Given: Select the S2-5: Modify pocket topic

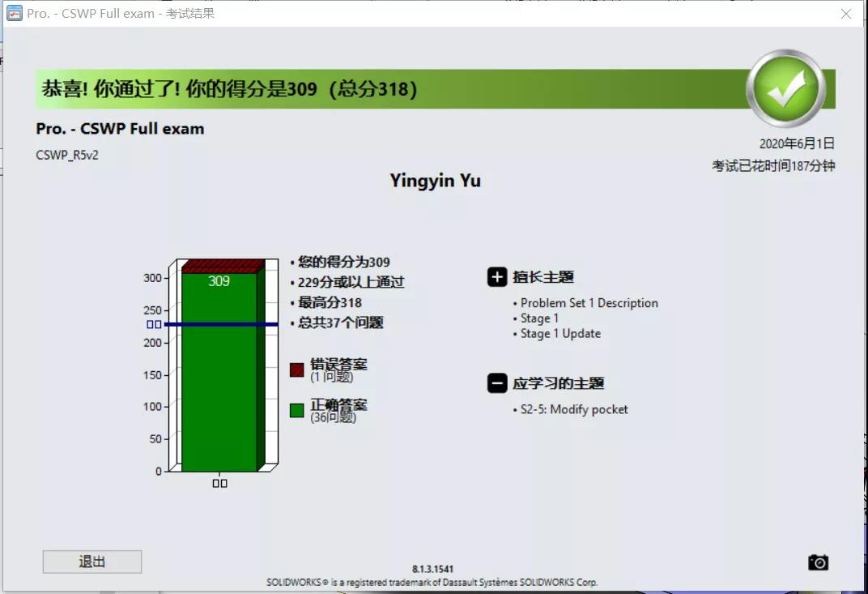Looking at the screenshot, I should click(x=574, y=409).
